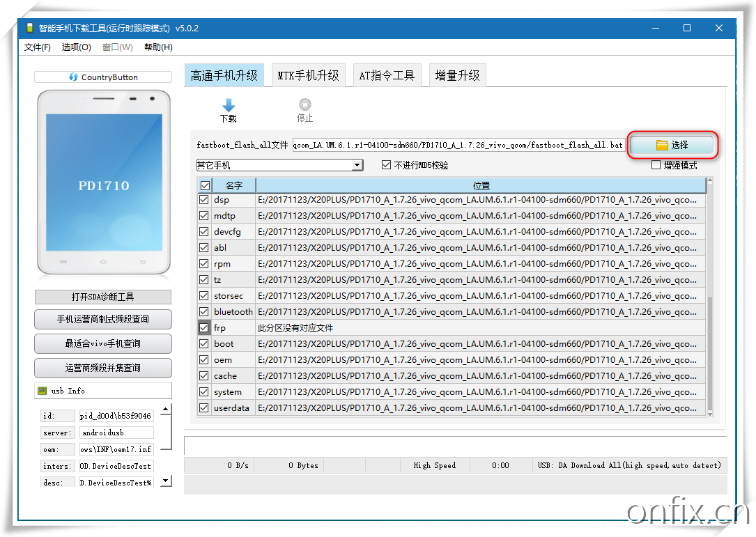Uncheck the 不进行MD5校验 checkbox

click(385, 165)
